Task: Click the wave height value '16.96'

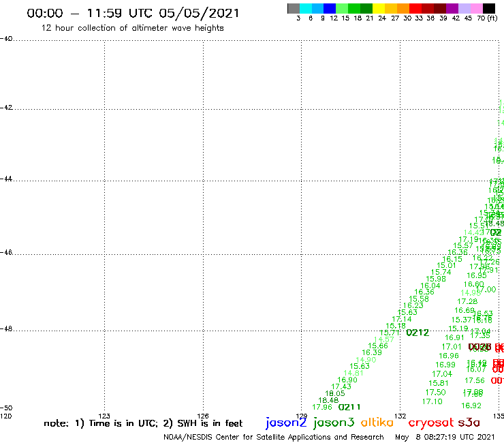Action: pos(449,356)
